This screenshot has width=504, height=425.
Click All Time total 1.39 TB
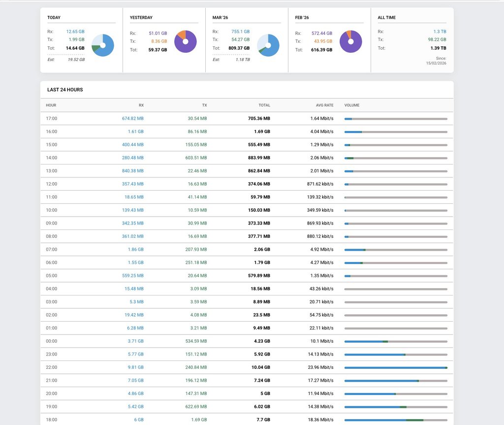pyautogui.click(x=439, y=48)
